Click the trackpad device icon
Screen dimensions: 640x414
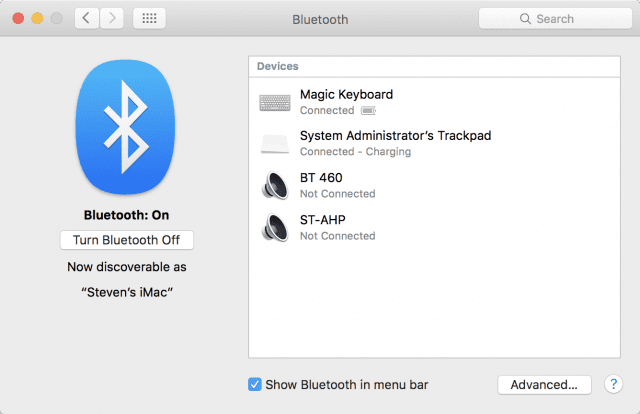(275, 143)
